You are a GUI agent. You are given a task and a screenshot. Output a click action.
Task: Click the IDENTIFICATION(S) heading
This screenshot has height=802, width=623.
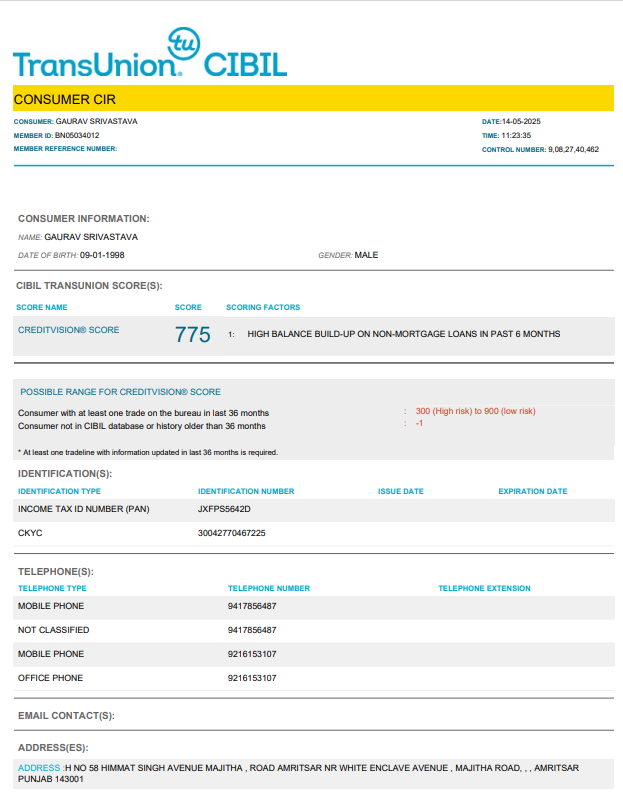pos(65,474)
